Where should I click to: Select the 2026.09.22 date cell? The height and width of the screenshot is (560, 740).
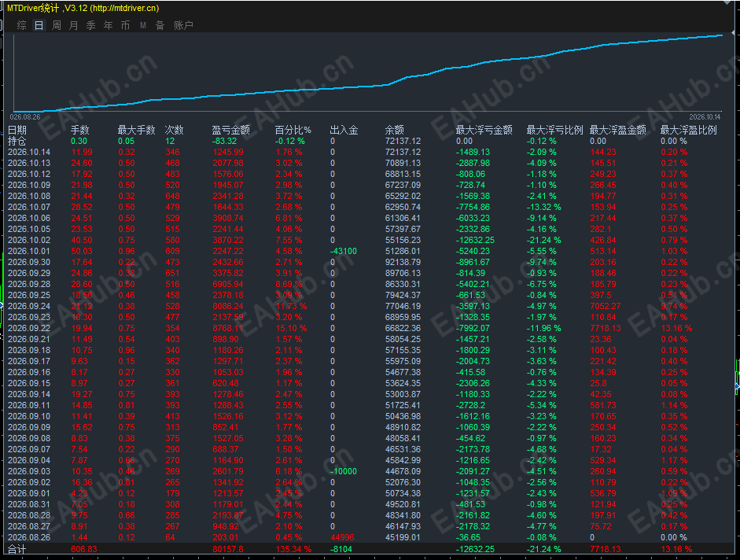pos(29,328)
